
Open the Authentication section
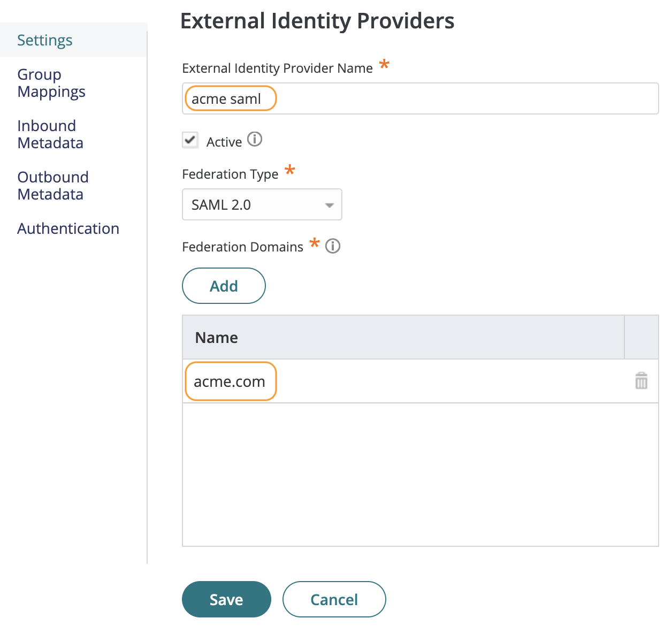pos(68,228)
